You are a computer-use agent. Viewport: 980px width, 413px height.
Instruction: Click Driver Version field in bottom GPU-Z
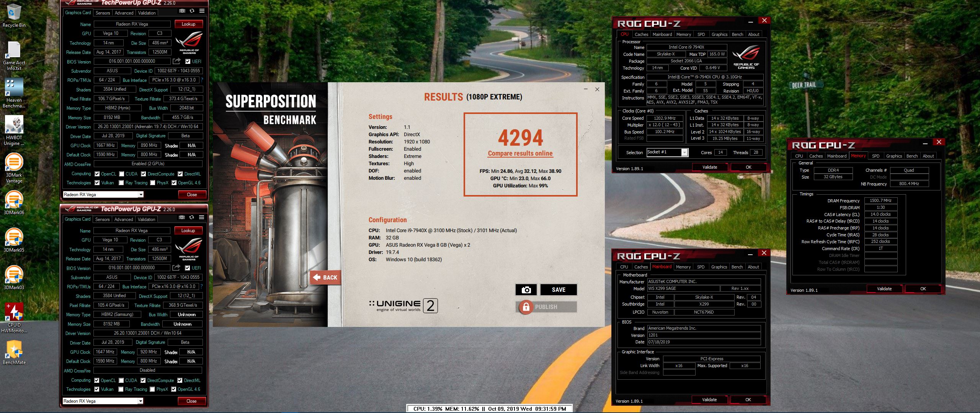148,333
